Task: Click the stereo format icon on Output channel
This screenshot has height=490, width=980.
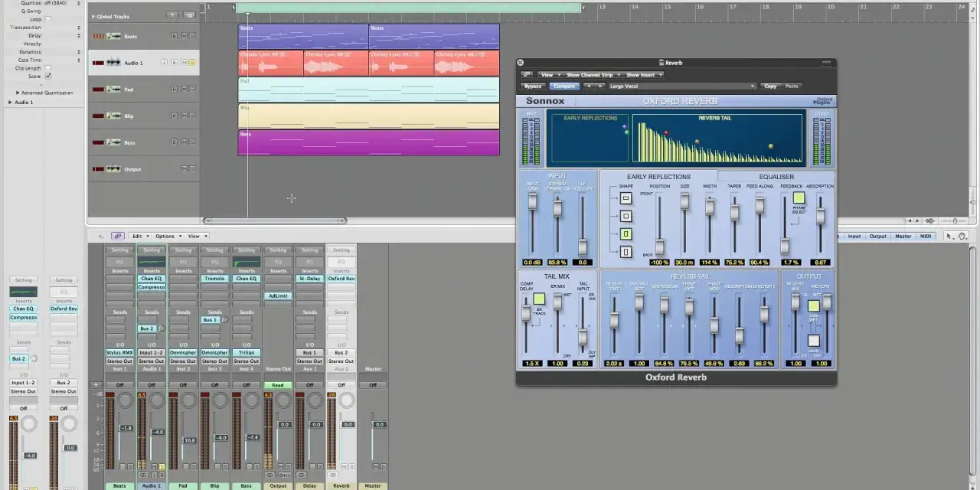Action: click(x=269, y=475)
